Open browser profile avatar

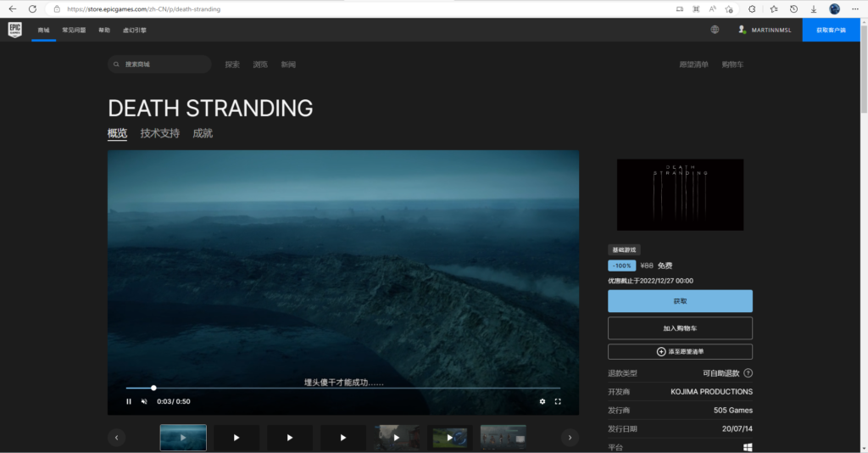pos(835,8)
